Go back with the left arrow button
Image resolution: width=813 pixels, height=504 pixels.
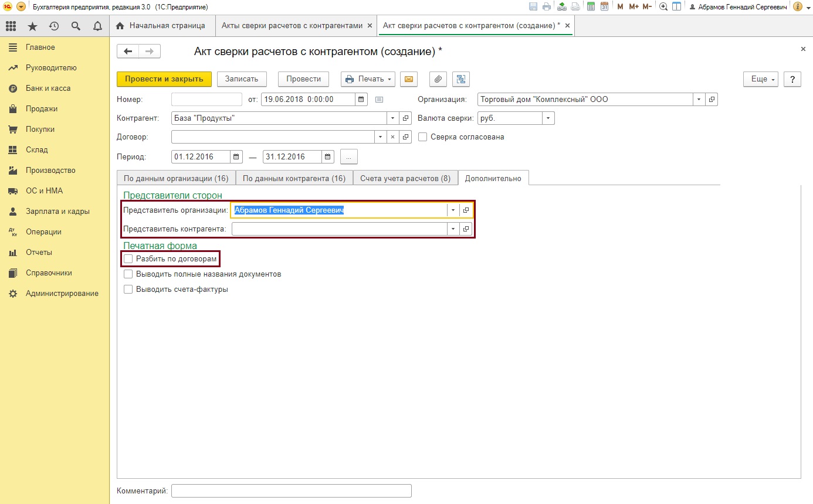[128, 52]
